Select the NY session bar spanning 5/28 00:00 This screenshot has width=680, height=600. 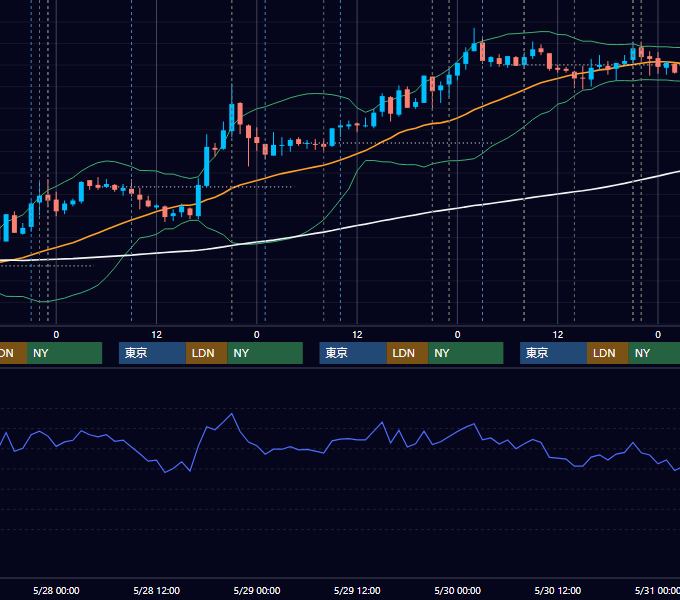click(x=64, y=353)
